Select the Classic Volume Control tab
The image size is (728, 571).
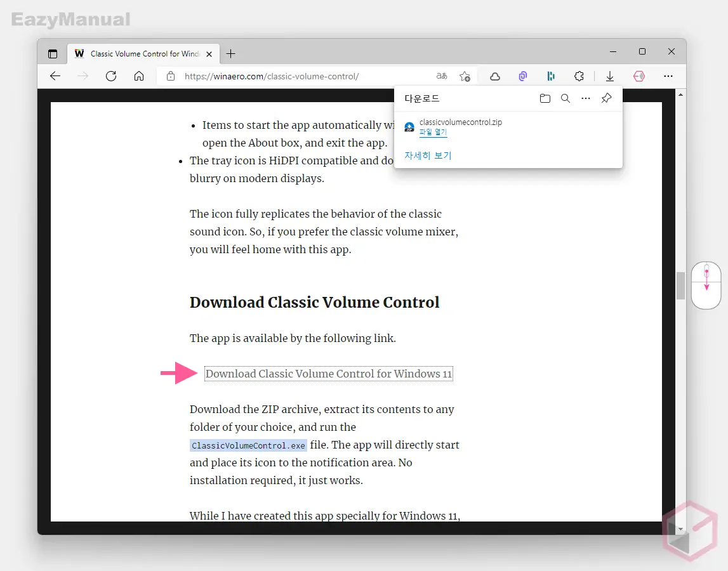pos(144,54)
